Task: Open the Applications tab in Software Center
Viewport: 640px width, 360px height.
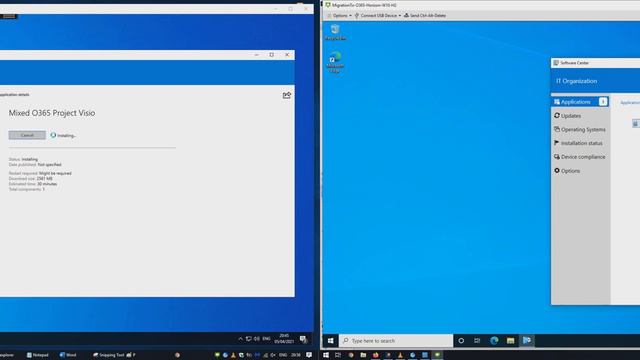Action: (580, 102)
